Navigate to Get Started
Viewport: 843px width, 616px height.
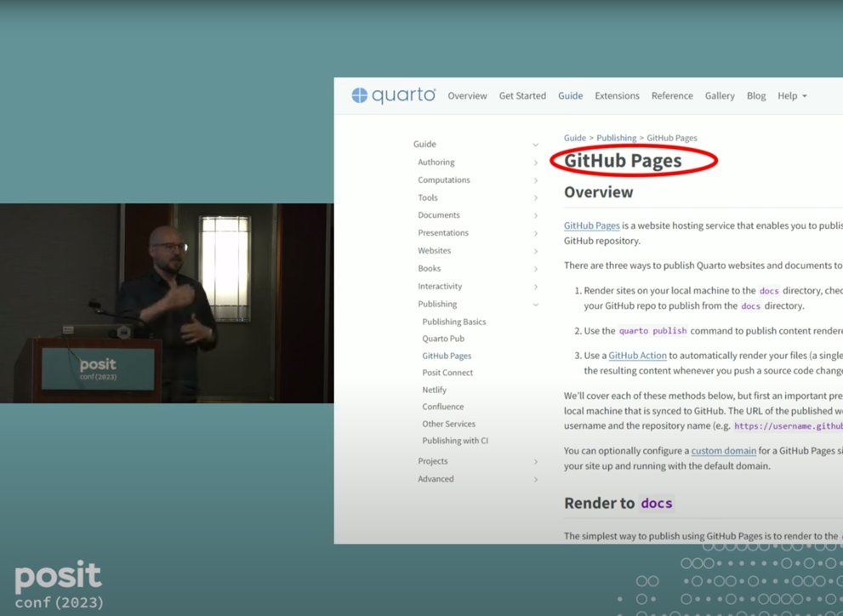(x=522, y=95)
